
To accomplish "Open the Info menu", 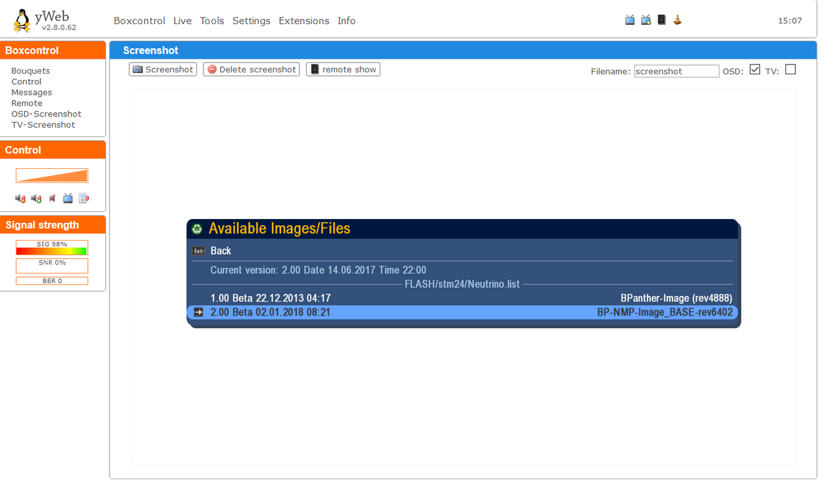I will point(346,21).
